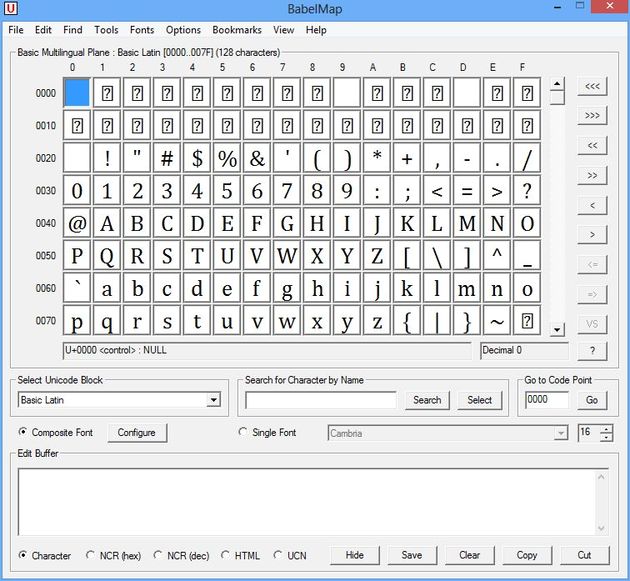Click the character grid scrollbar thumb
Screen dimensions: 630x581
coord(557,98)
